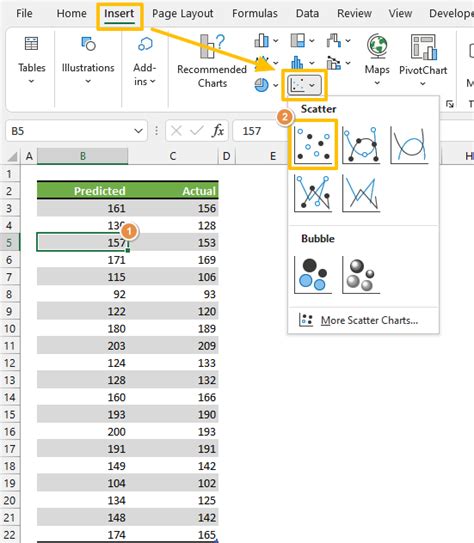The height and width of the screenshot is (543, 474).
Task: Open the Charts group dialog launcher
Action: (449, 104)
